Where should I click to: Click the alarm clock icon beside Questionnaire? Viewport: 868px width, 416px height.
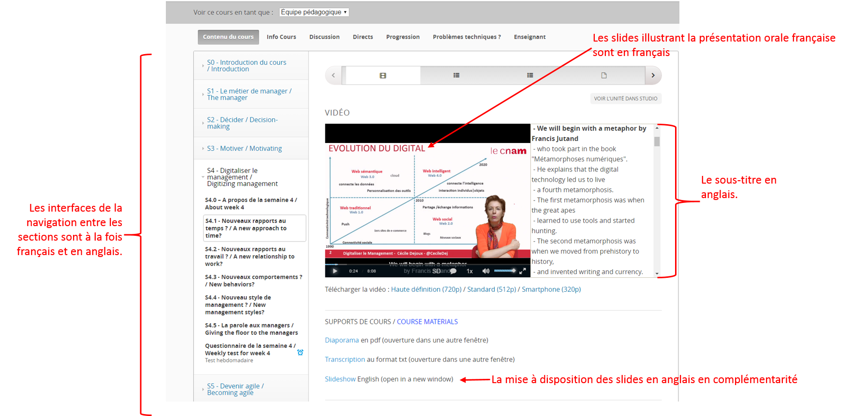tap(300, 353)
